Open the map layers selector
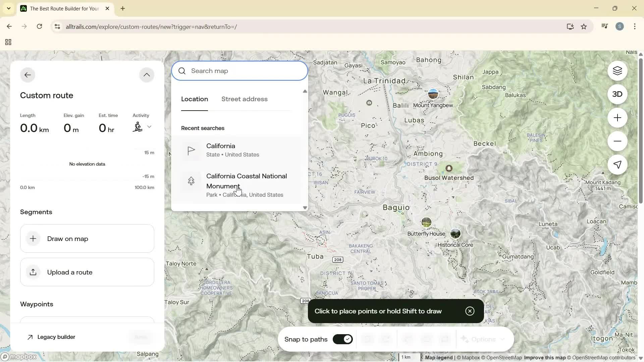 pos(618,71)
